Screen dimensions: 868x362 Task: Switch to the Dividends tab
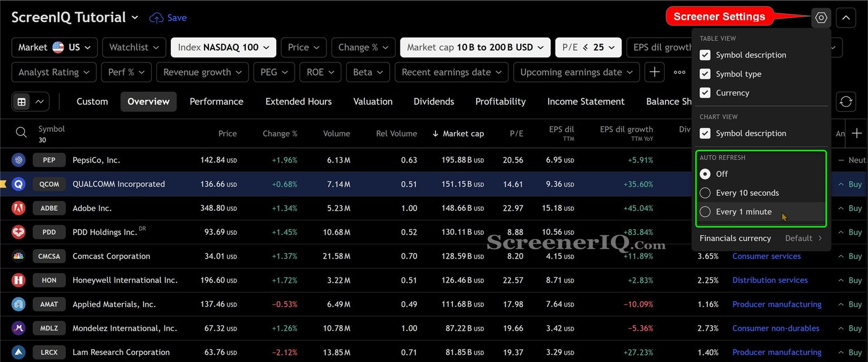[433, 101]
